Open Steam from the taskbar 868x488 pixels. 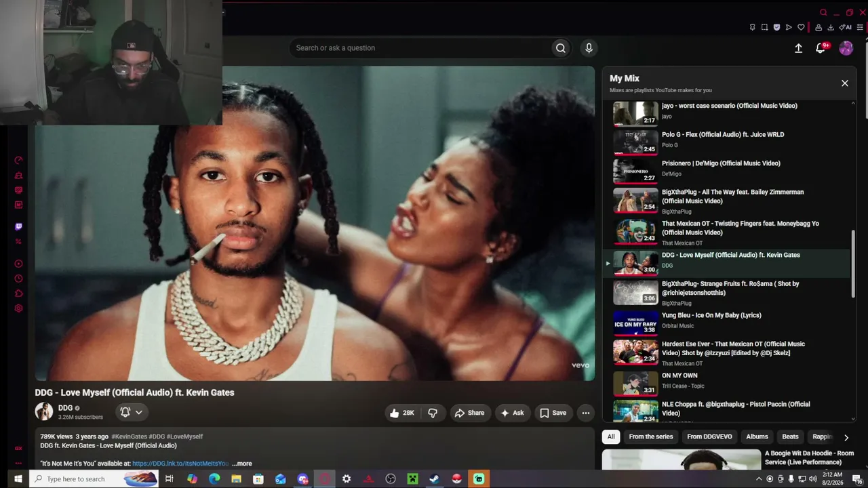434,479
